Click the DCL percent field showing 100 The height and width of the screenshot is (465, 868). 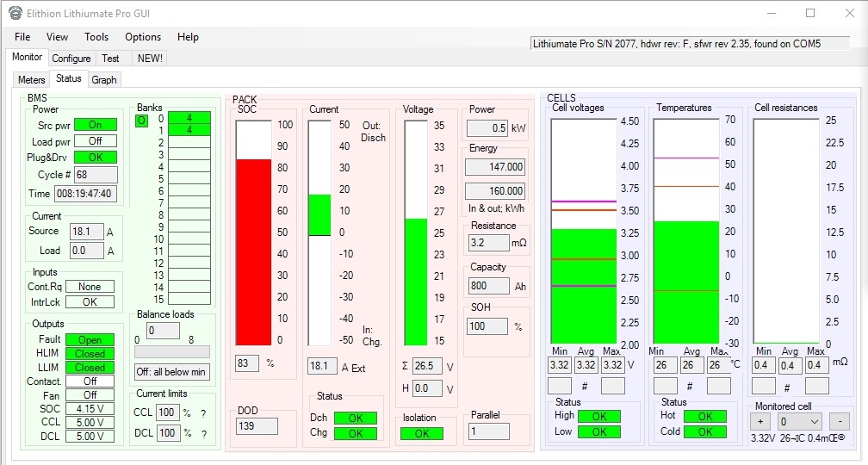pos(167,433)
